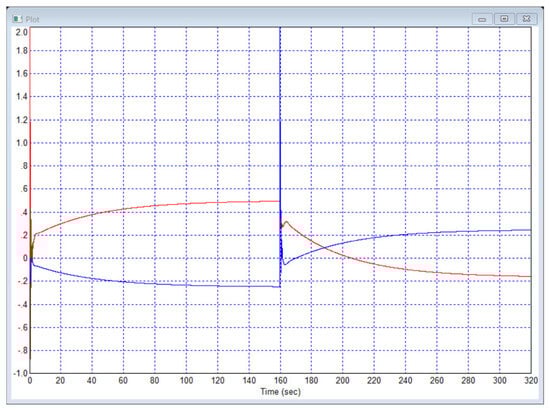Maximize the Plot window
550x411 pixels.
pyautogui.click(x=504, y=19)
